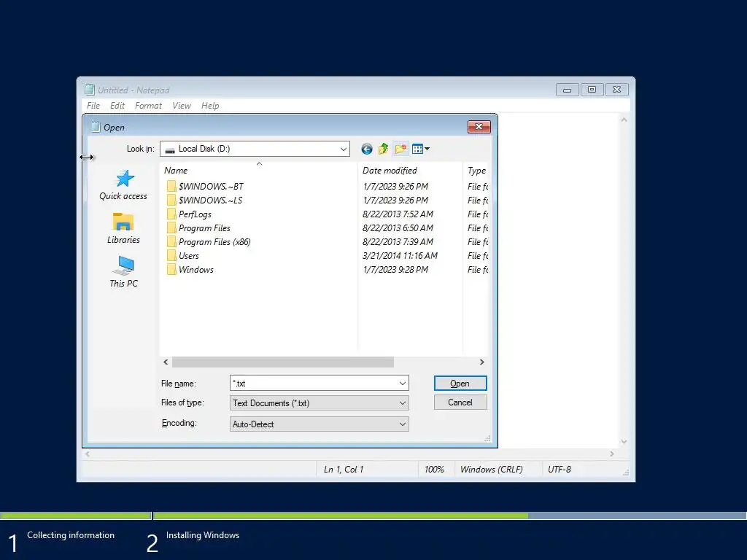
Task: Select the Program Files folder icon
Action: (171, 227)
